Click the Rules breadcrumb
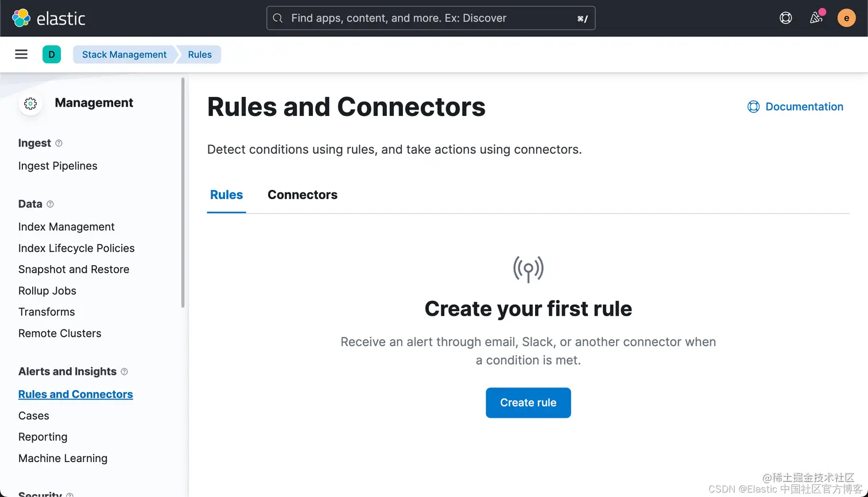The width and height of the screenshot is (868, 497). 200,55
